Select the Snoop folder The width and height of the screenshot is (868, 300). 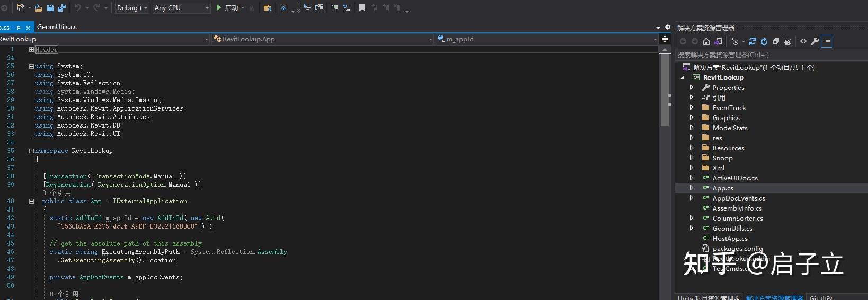722,158
